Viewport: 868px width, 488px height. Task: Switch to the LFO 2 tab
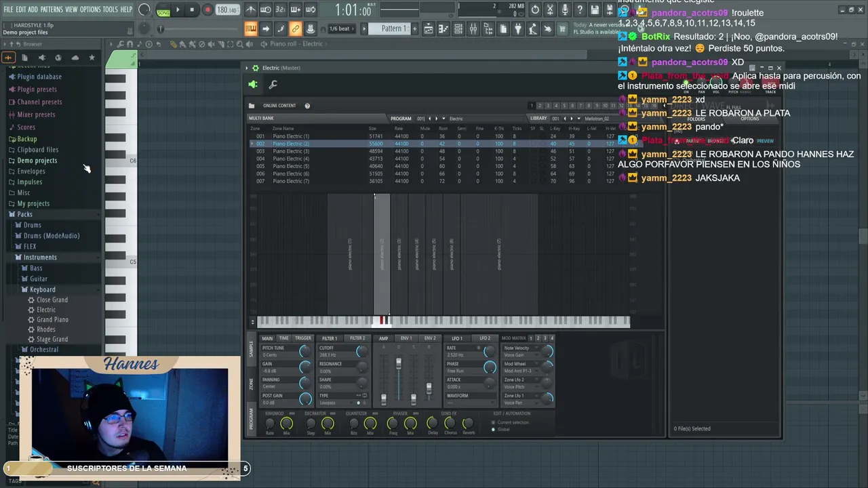485,338
